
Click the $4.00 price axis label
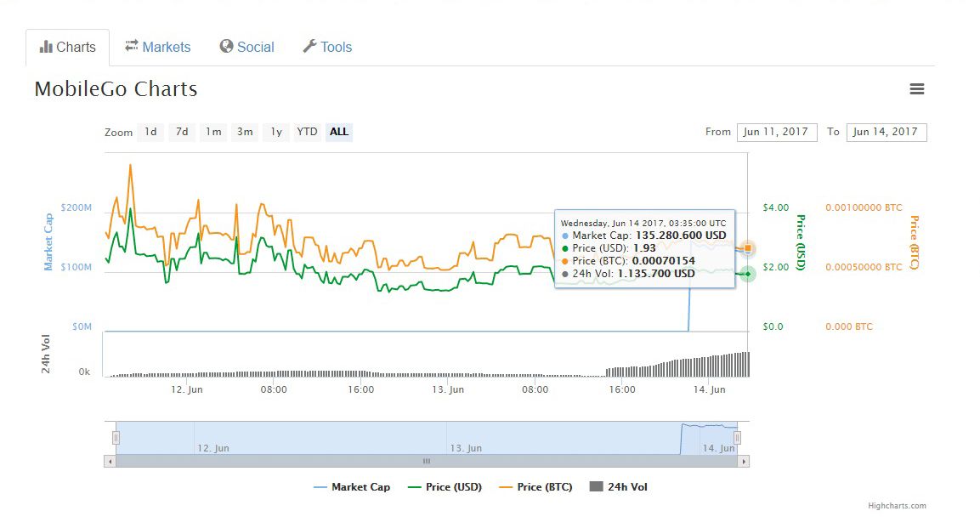click(776, 207)
